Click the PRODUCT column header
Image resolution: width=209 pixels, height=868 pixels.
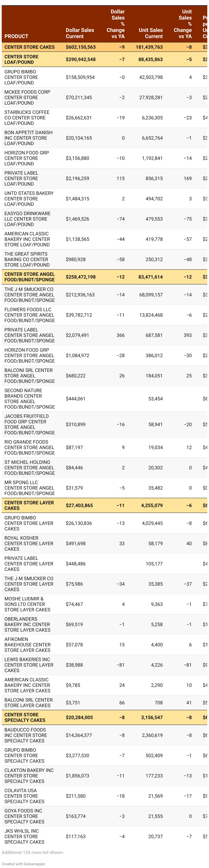(x=16, y=36)
